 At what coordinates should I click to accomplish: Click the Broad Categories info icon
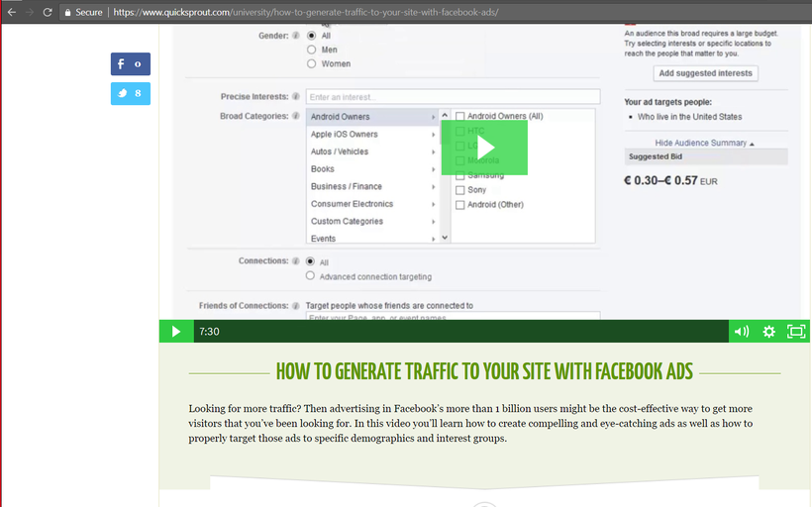point(296,116)
